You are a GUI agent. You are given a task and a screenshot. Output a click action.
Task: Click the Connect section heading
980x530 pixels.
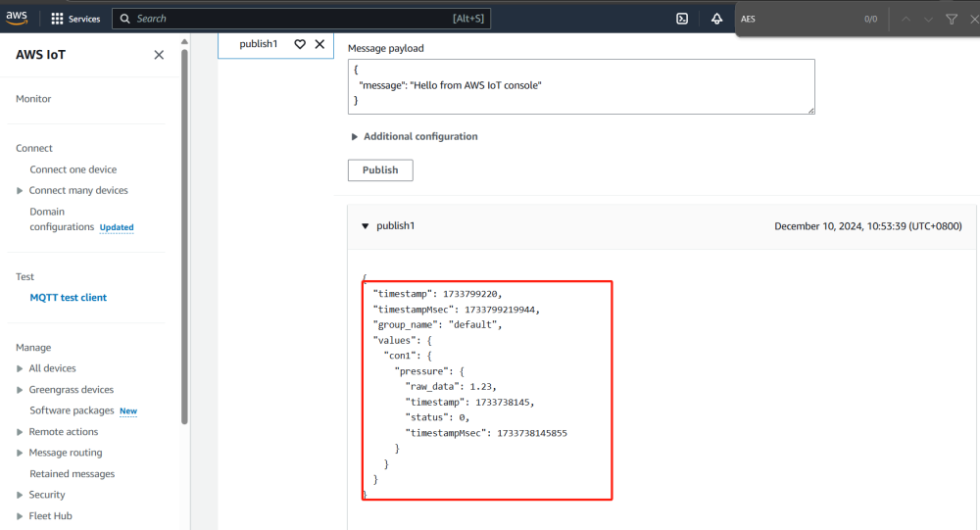[34, 148]
